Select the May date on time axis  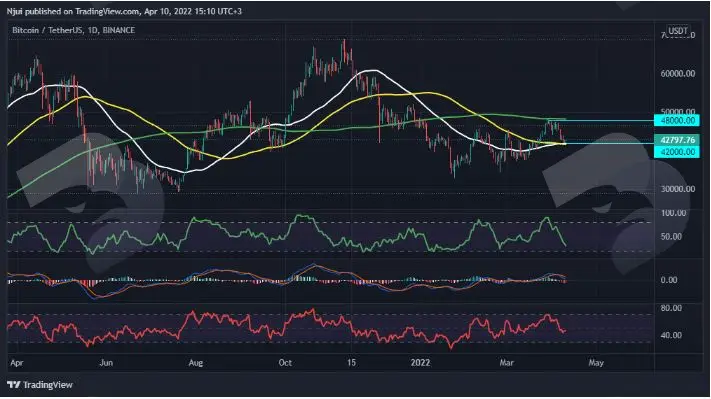click(596, 363)
